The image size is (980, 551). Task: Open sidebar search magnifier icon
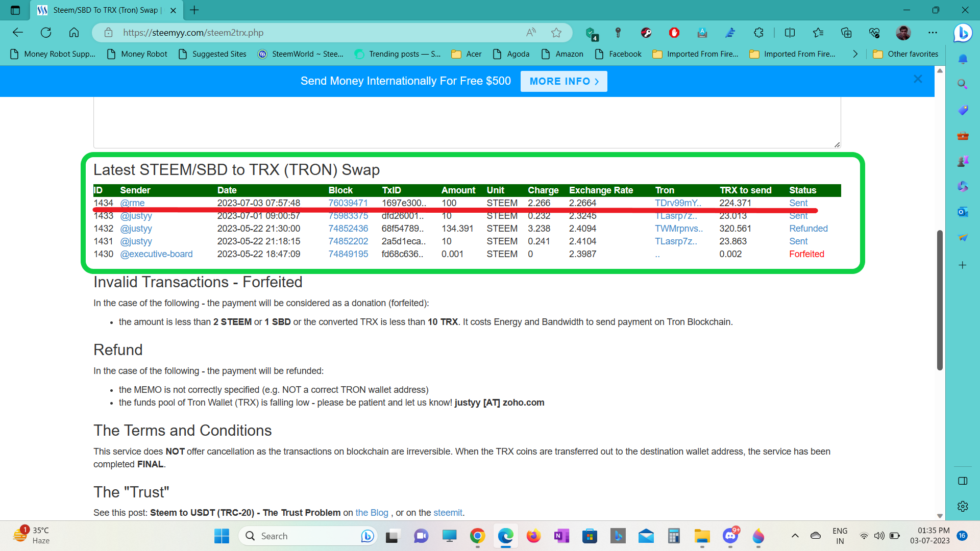[x=963, y=84]
